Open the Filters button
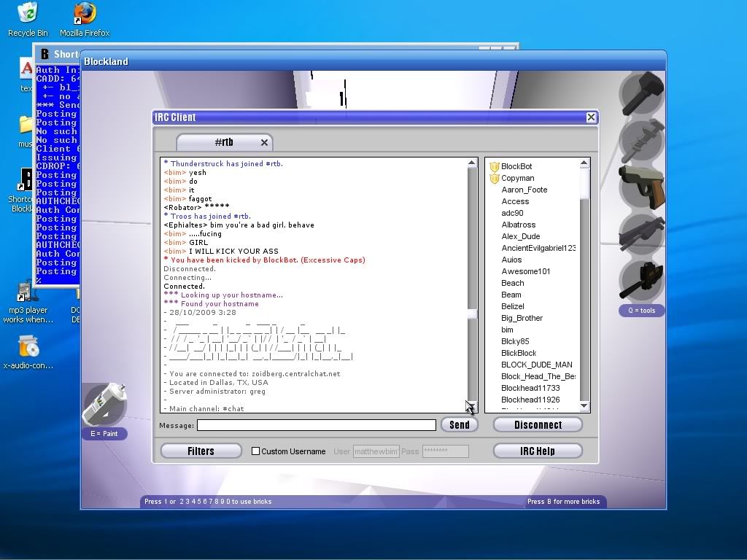This screenshot has height=560, width=747. (201, 451)
